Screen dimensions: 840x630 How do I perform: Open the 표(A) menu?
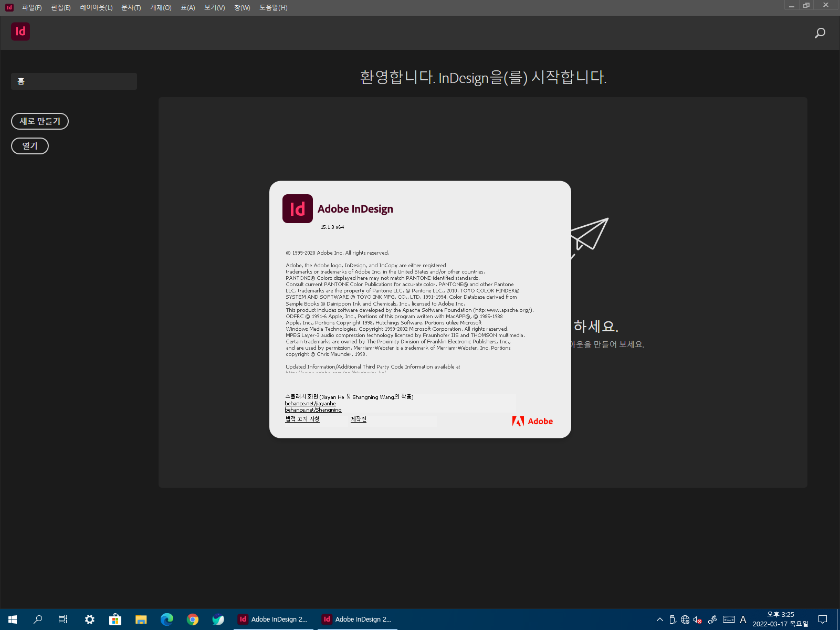187,7
